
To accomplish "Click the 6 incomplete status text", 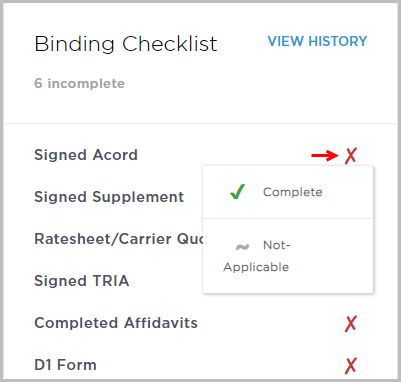I will pos(79,83).
